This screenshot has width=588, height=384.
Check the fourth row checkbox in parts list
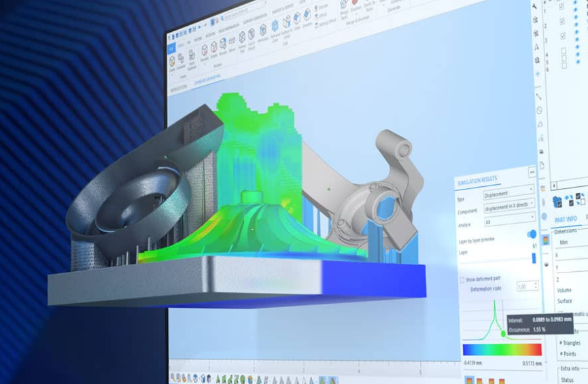click(x=564, y=51)
